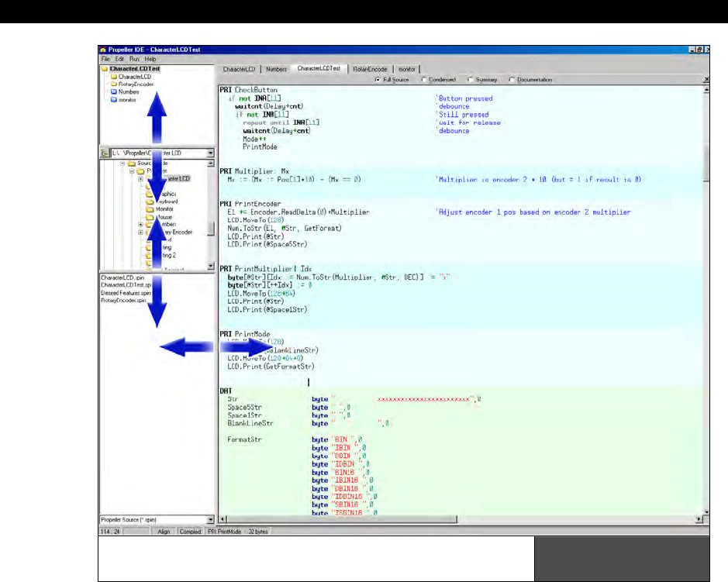The image size is (728, 582).
Task: Expand the Character LCD folder node
Action: pyautogui.click(x=140, y=179)
